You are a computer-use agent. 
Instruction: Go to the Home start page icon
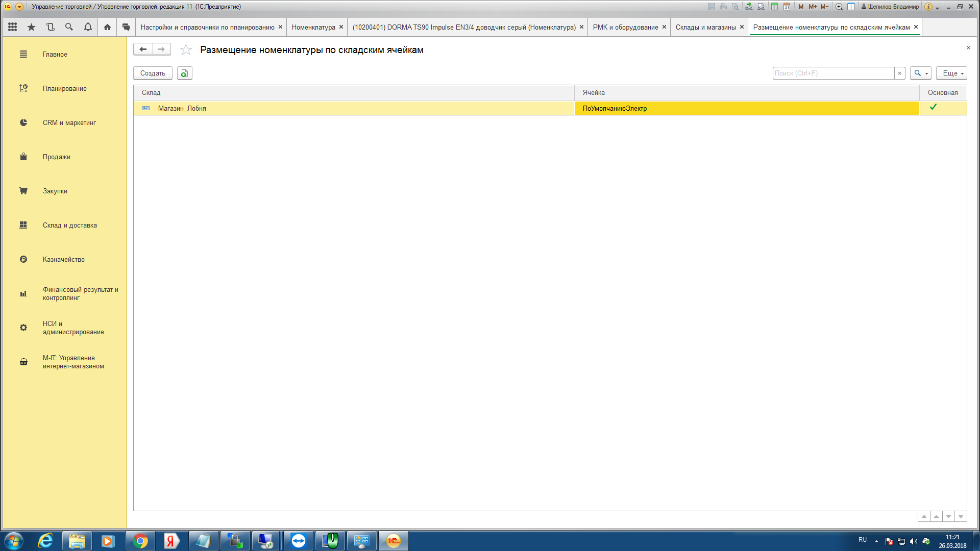click(x=107, y=27)
